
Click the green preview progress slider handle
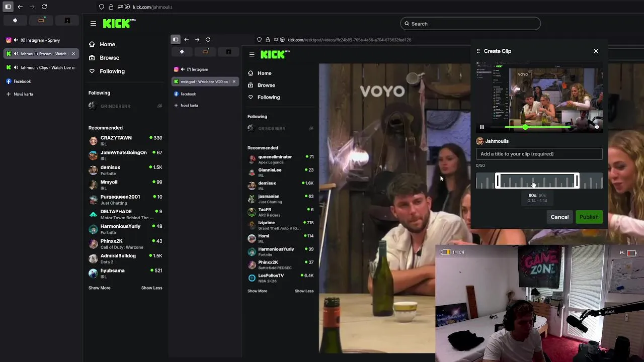(x=525, y=127)
